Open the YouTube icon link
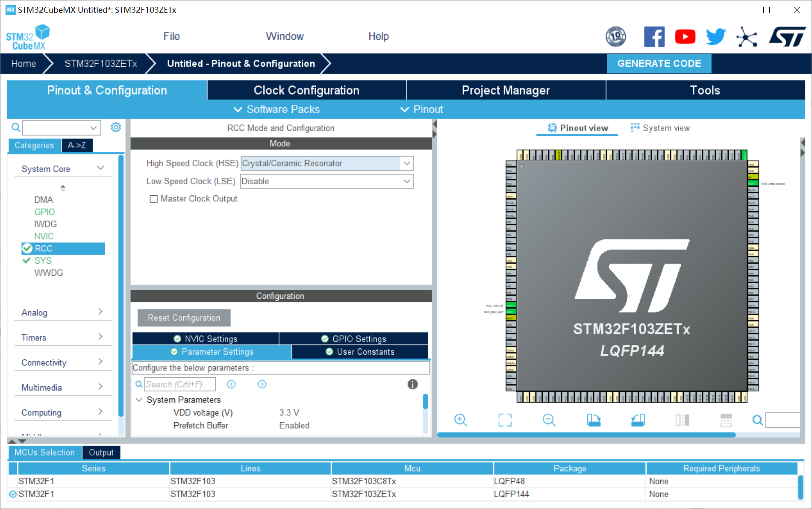This screenshot has height=509, width=812. [685, 37]
